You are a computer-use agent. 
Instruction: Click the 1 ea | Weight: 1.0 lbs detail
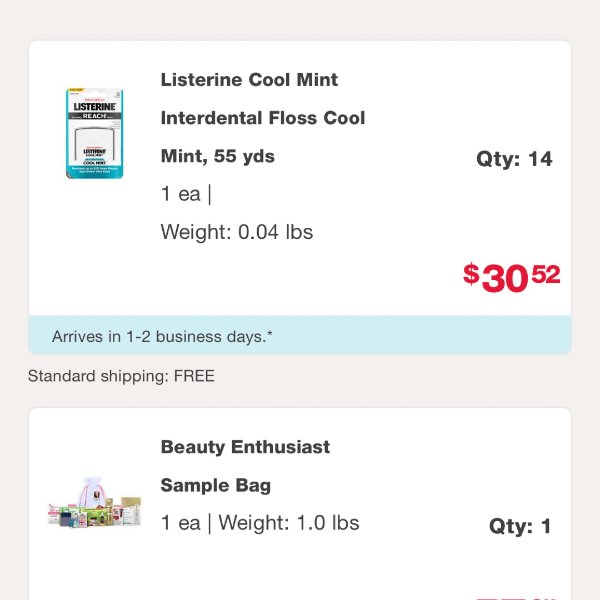(x=260, y=523)
